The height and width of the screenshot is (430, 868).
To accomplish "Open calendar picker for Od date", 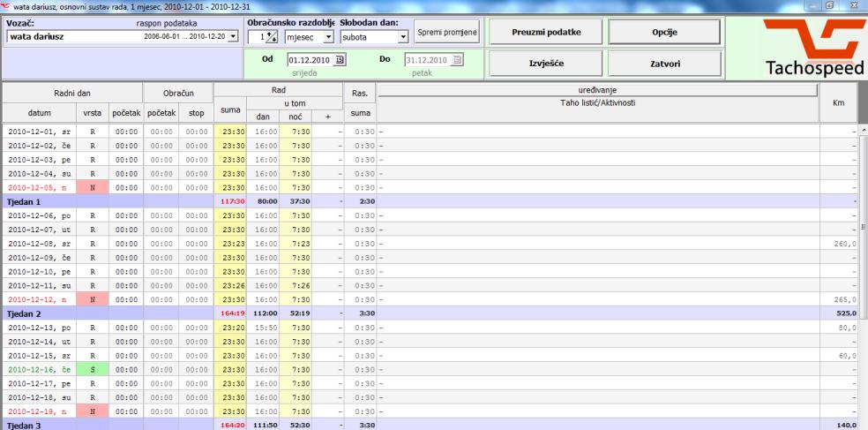I will click(x=340, y=60).
